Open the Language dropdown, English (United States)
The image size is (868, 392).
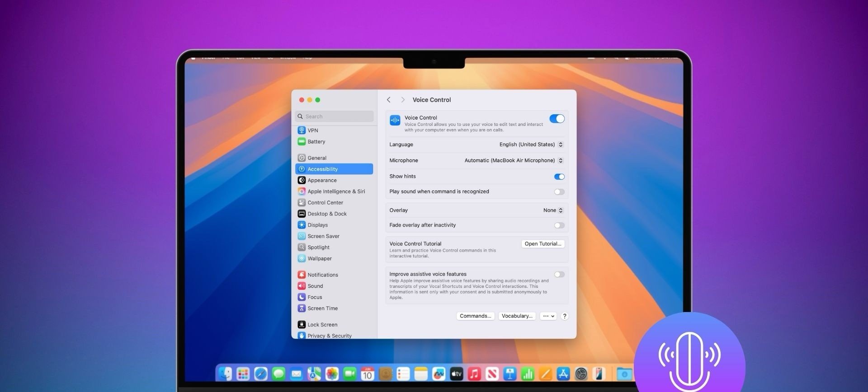tap(531, 145)
